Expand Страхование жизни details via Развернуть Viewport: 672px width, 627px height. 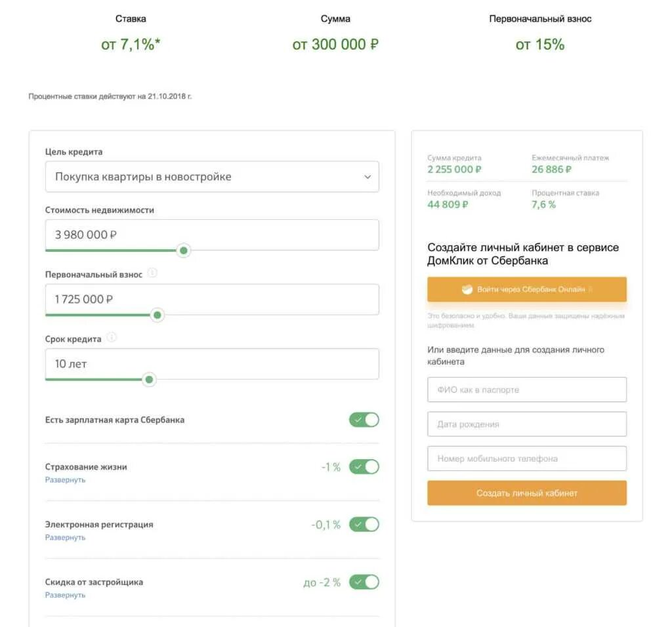pos(65,480)
